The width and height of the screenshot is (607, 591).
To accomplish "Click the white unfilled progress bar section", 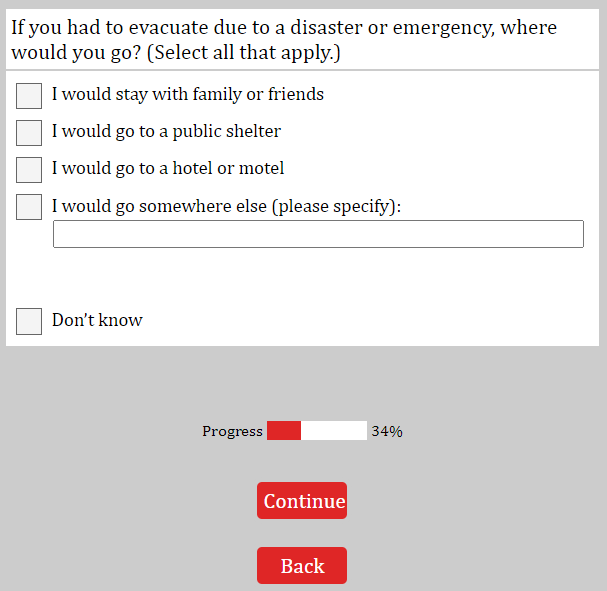I will pos(334,431).
